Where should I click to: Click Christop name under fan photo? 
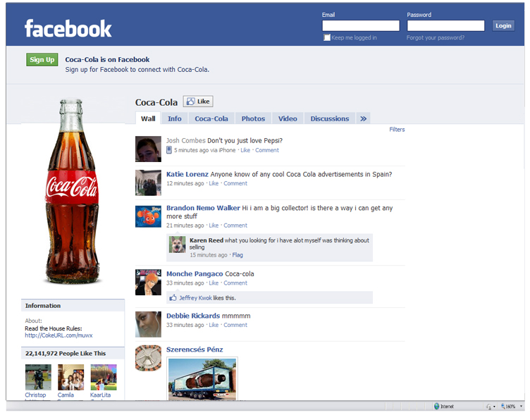(35, 395)
